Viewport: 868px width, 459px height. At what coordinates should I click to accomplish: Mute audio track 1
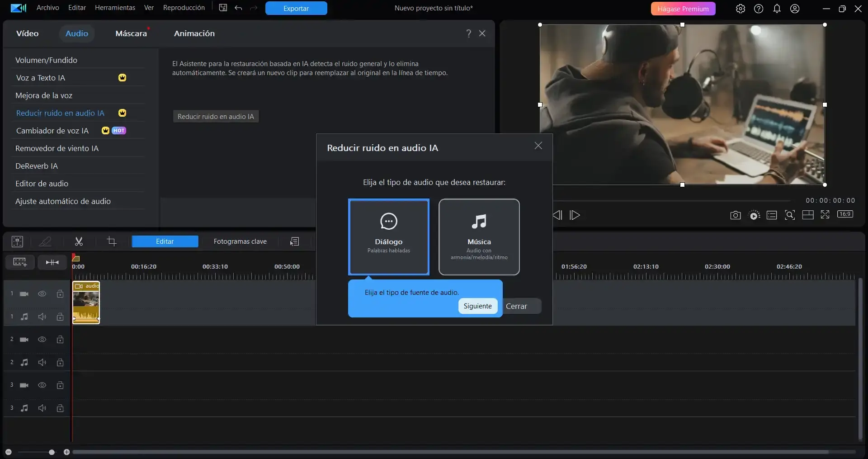42,317
